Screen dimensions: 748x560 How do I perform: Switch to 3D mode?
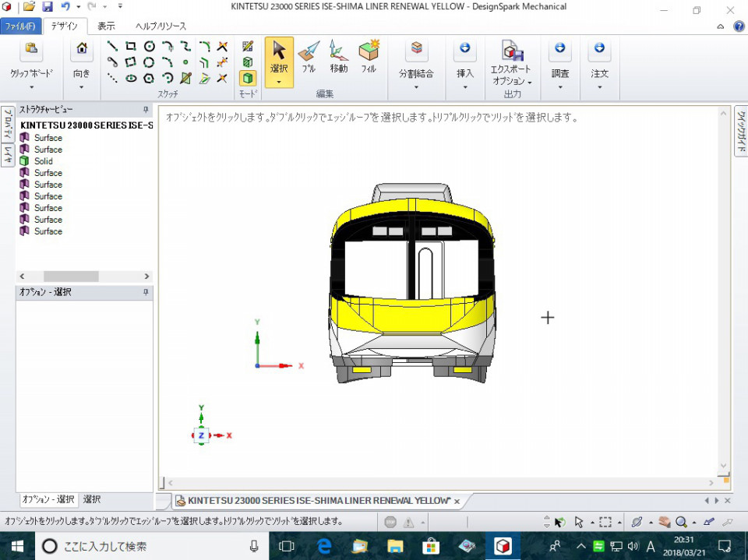point(248,78)
